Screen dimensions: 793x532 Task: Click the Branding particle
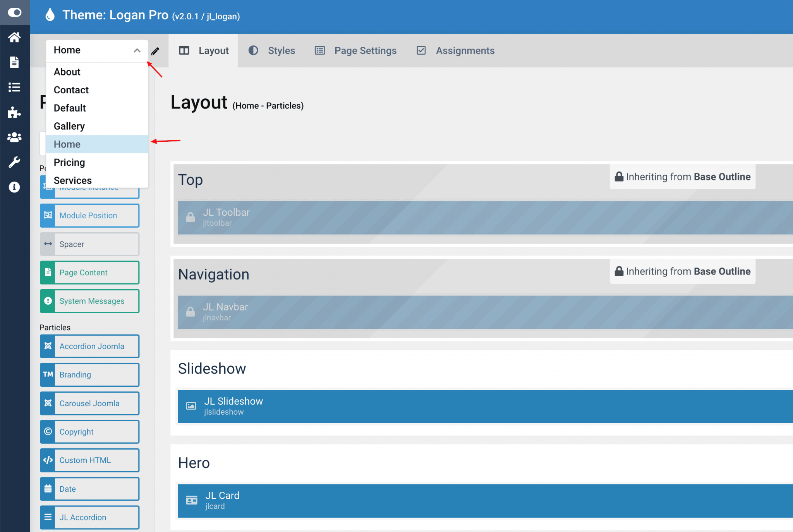89,375
